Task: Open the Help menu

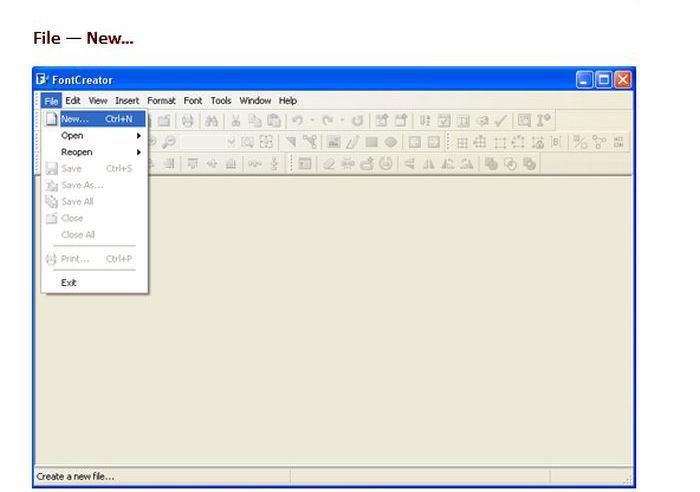Action: [288, 101]
